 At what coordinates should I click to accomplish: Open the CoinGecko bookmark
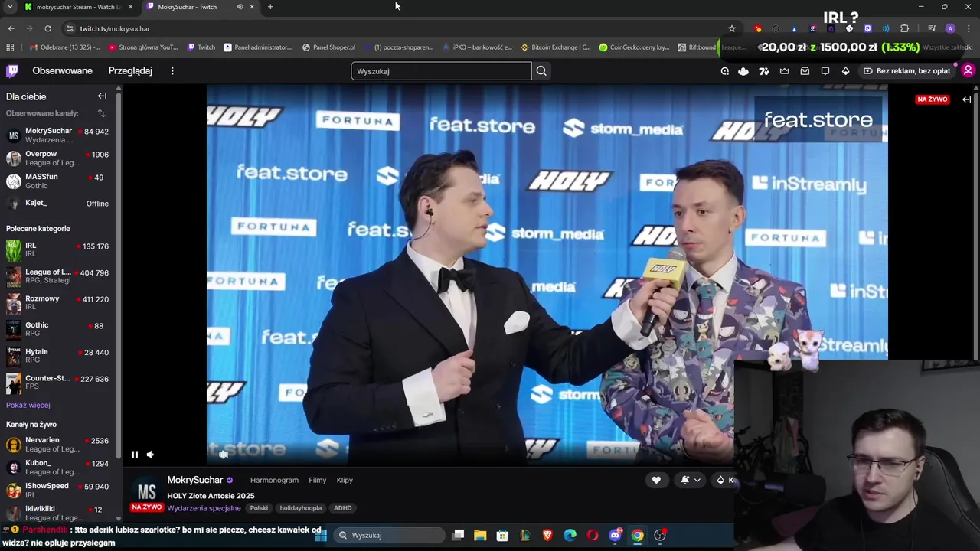pos(633,47)
